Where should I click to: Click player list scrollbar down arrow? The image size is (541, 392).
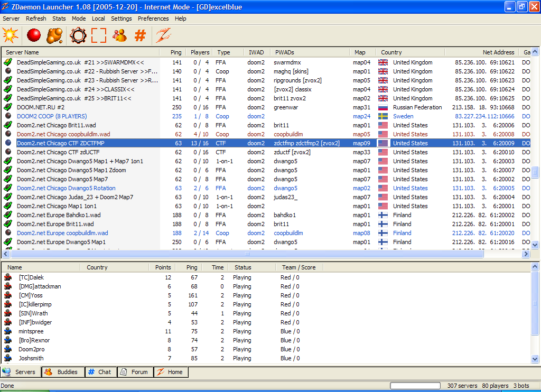tap(535, 359)
